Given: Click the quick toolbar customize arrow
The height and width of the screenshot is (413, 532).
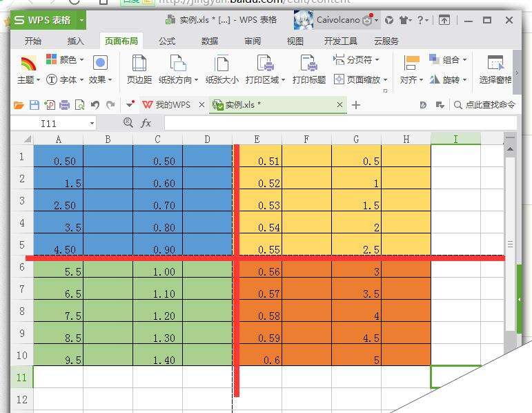Looking at the screenshot, I should point(130,104).
